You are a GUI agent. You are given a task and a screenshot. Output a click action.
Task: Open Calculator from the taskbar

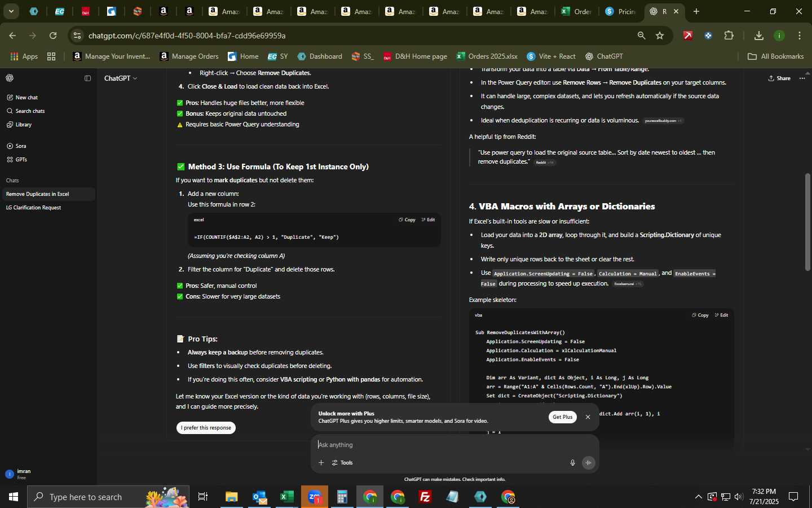(x=342, y=497)
